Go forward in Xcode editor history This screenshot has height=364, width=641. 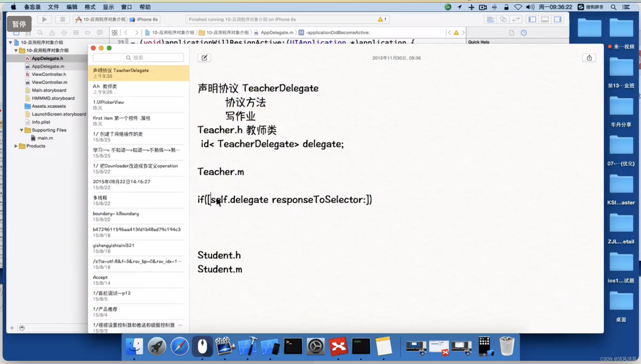pyautogui.click(x=137, y=33)
